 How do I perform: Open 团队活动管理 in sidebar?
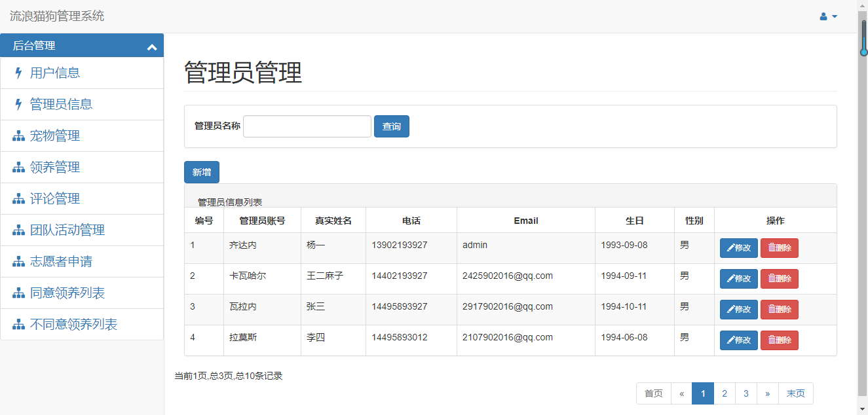pyautogui.click(x=82, y=230)
